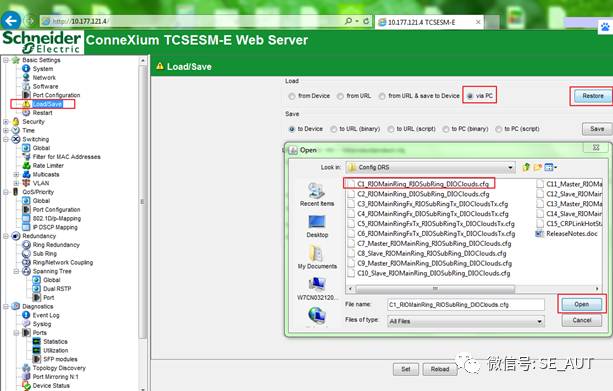
Task: Collapse the Basic Settings tree node
Action: [6, 60]
